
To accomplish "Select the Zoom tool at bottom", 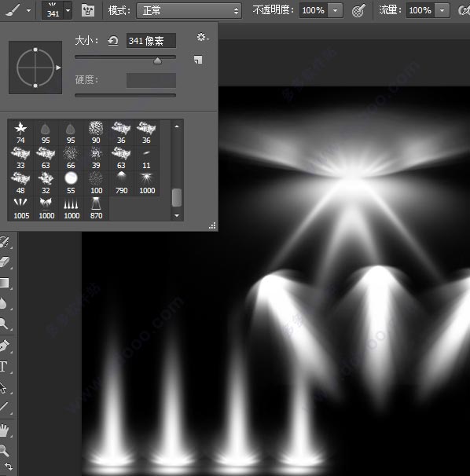I will [x=4, y=450].
